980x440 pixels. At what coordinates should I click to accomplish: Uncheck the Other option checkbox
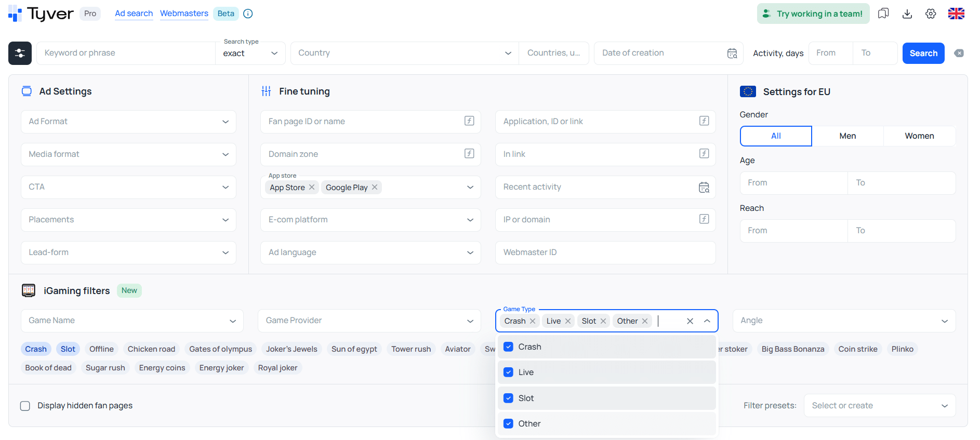(x=509, y=423)
